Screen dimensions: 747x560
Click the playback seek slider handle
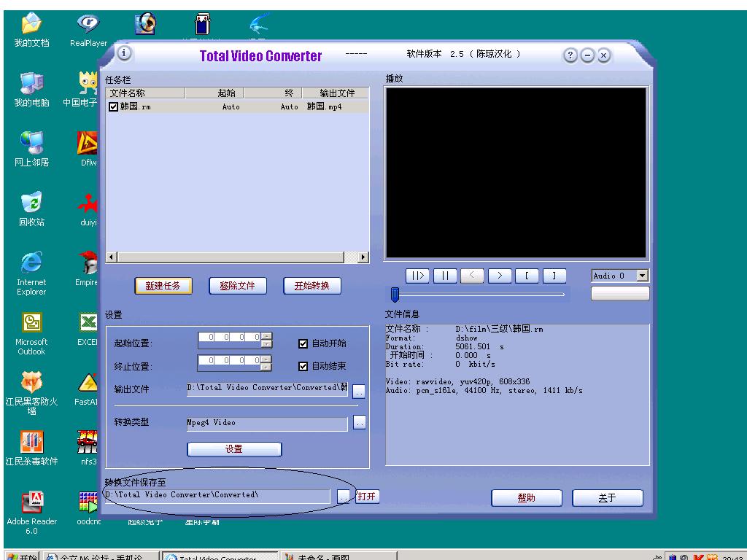coord(395,294)
